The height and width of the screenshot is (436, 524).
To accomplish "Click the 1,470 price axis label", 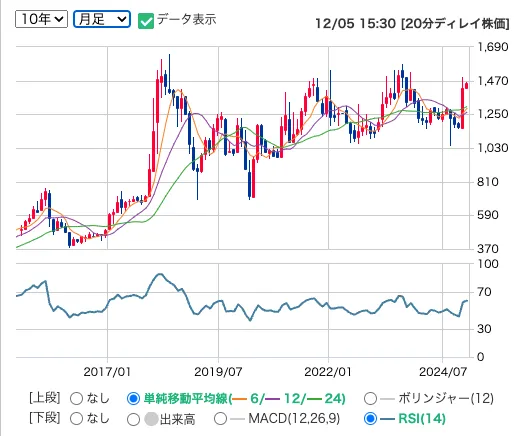I will [493, 81].
